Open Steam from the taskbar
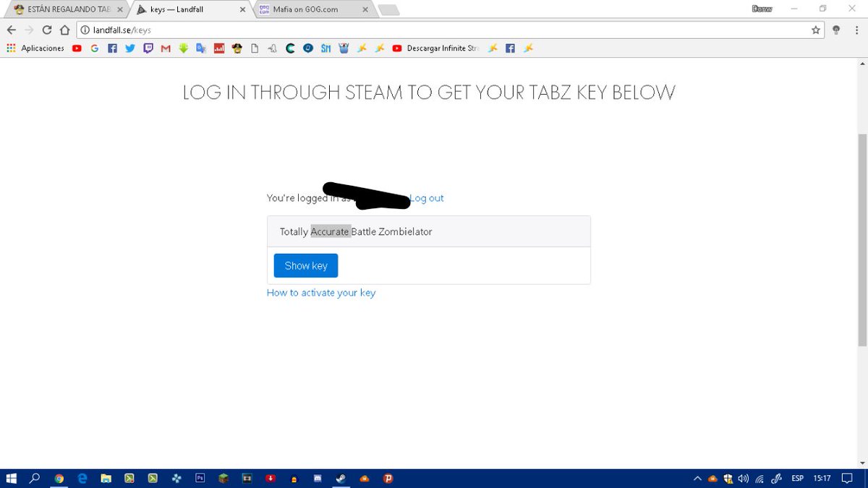The width and height of the screenshot is (868, 488). [341, 478]
